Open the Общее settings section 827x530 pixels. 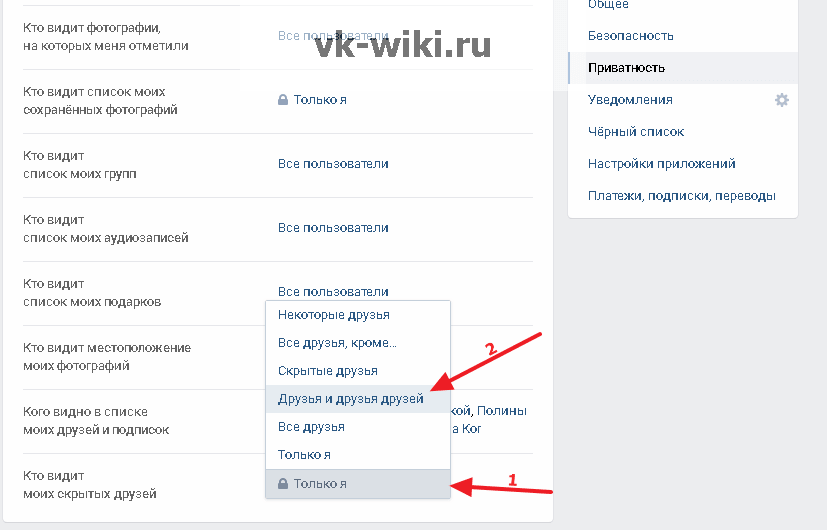pyautogui.click(x=608, y=4)
